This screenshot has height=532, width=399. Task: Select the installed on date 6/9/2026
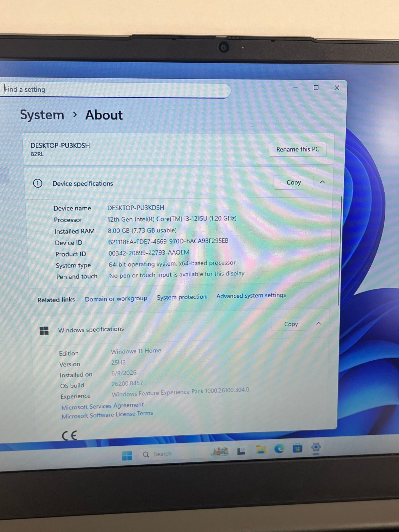(124, 373)
